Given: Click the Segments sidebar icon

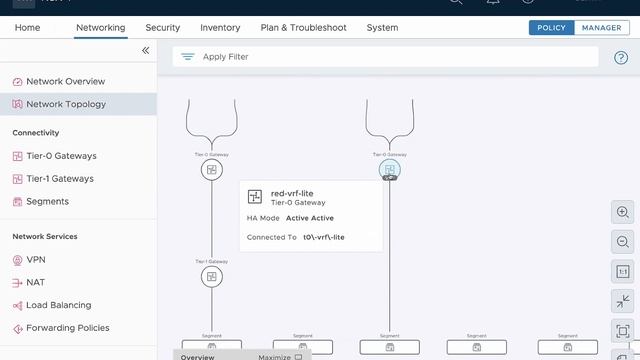Looking at the screenshot, I should click(x=17, y=202).
